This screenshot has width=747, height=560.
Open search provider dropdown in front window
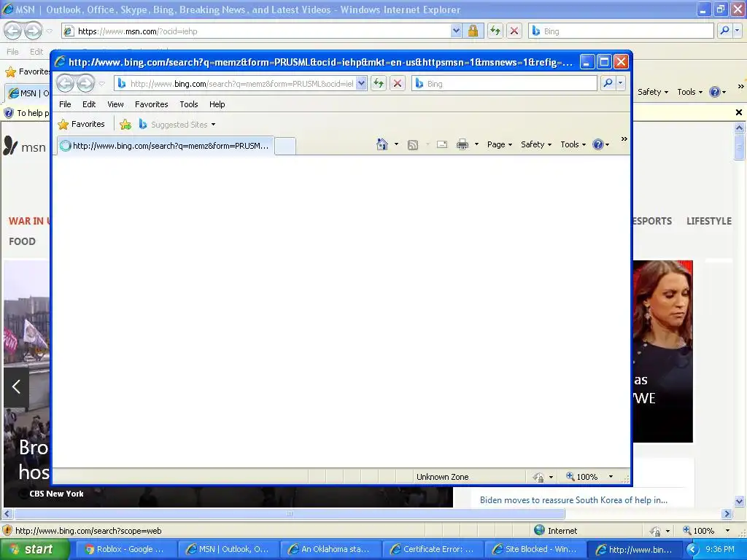pos(620,83)
